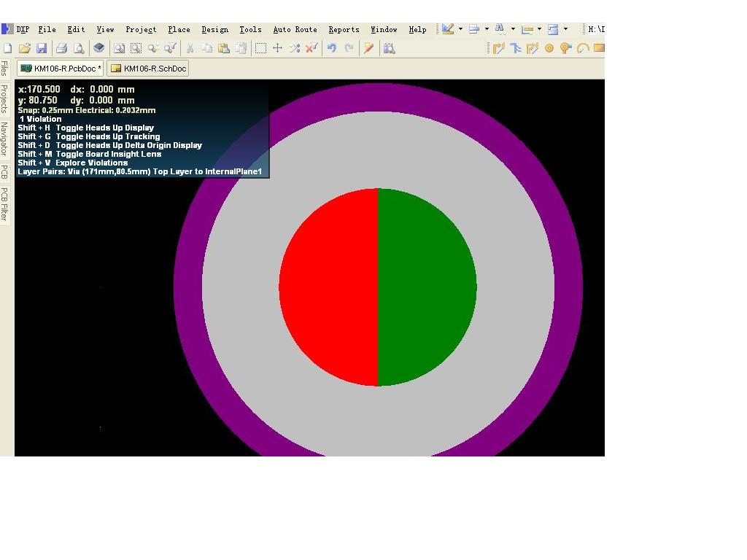Select the KM106-R.PcbDoc document tab

tap(61, 69)
